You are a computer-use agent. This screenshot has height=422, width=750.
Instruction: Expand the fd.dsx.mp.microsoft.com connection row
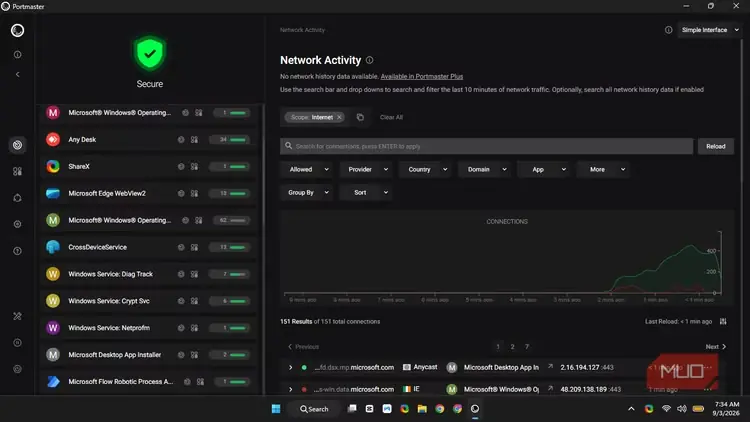tap(290, 367)
